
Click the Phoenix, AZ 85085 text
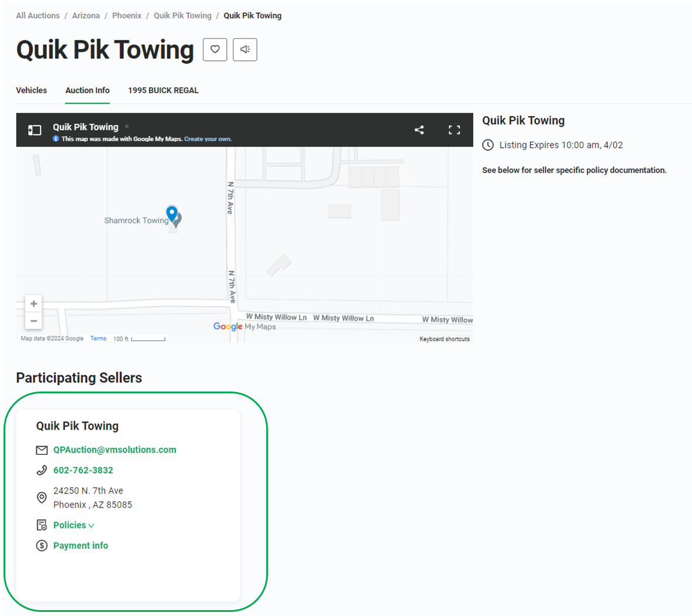(x=93, y=505)
